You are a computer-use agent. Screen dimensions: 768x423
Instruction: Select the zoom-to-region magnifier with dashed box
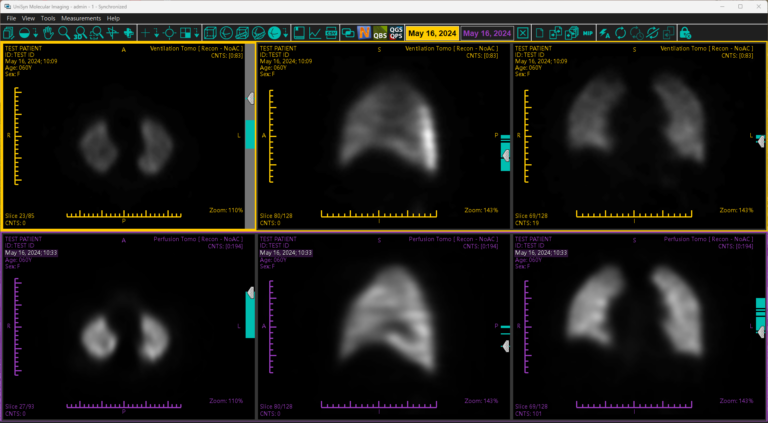click(x=96, y=33)
